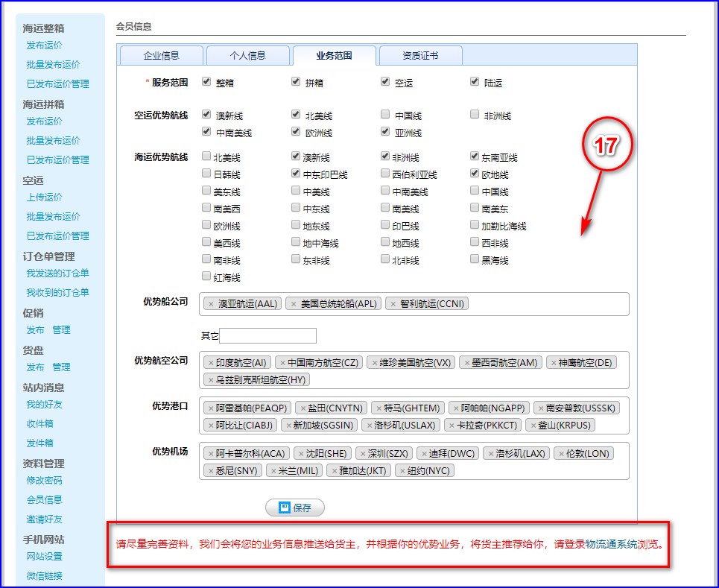
Task: Select the 业务范围 tab
Action: (x=335, y=56)
